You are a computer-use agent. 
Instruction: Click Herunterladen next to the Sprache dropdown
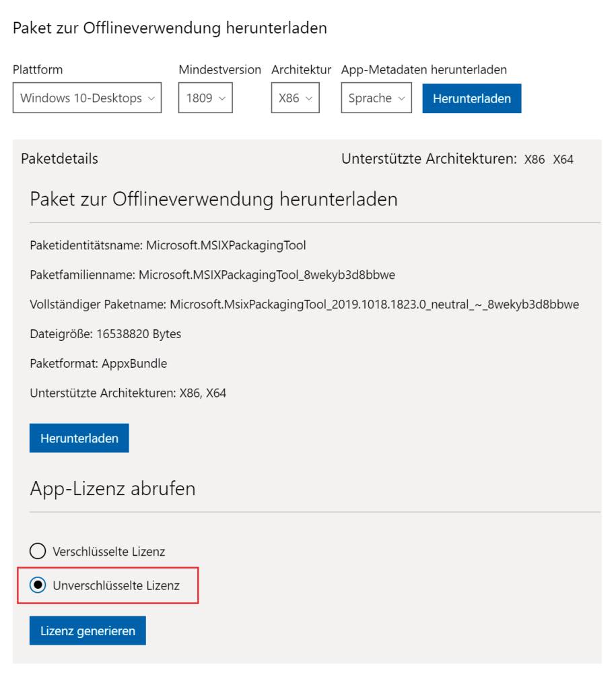point(472,98)
